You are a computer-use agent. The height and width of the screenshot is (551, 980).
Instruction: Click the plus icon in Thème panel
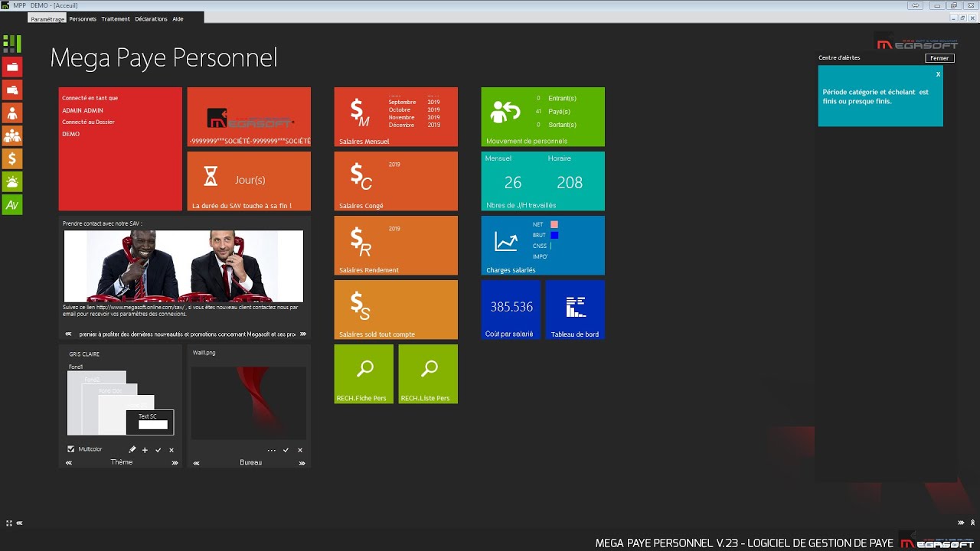tap(145, 450)
